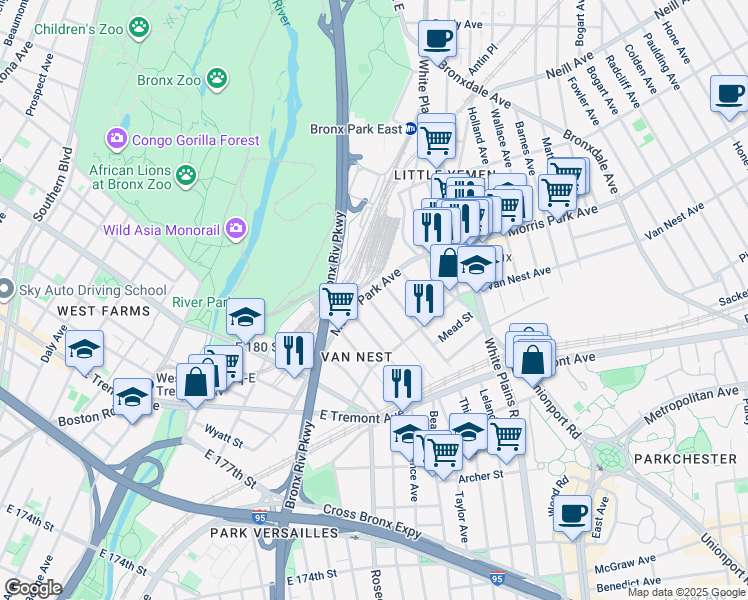Click the PARKCHESTER neighborhood label
The image size is (748, 600).
click(x=686, y=459)
